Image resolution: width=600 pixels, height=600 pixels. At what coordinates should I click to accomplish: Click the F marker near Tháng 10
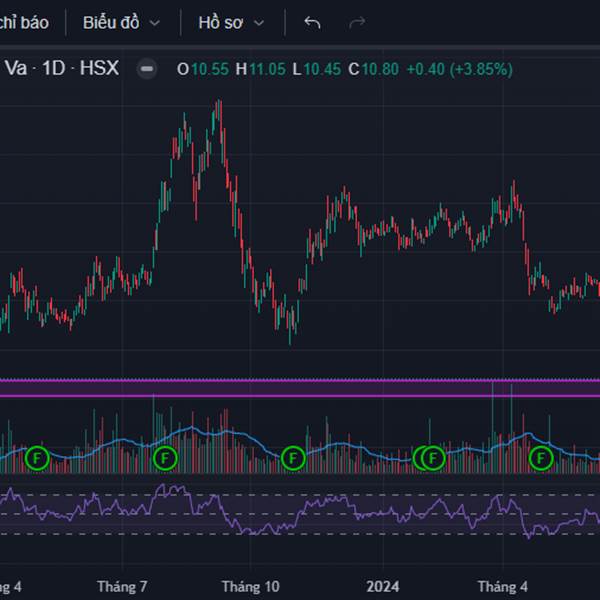point(292,458)
